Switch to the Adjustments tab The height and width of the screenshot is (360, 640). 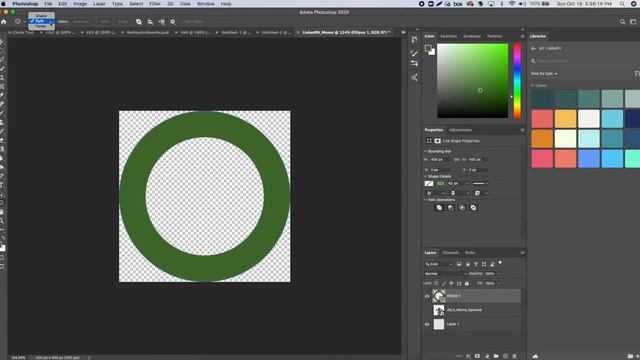pyautogui.click(x=460, y=130)
